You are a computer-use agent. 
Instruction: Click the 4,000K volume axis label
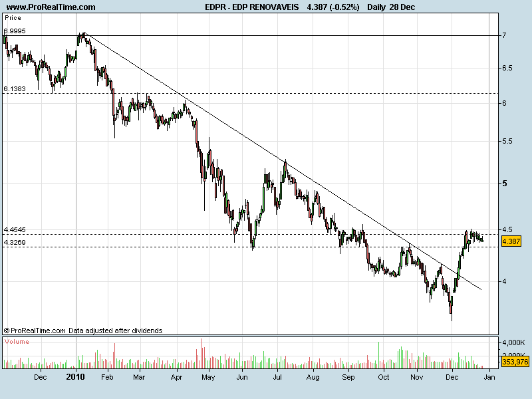513,342
